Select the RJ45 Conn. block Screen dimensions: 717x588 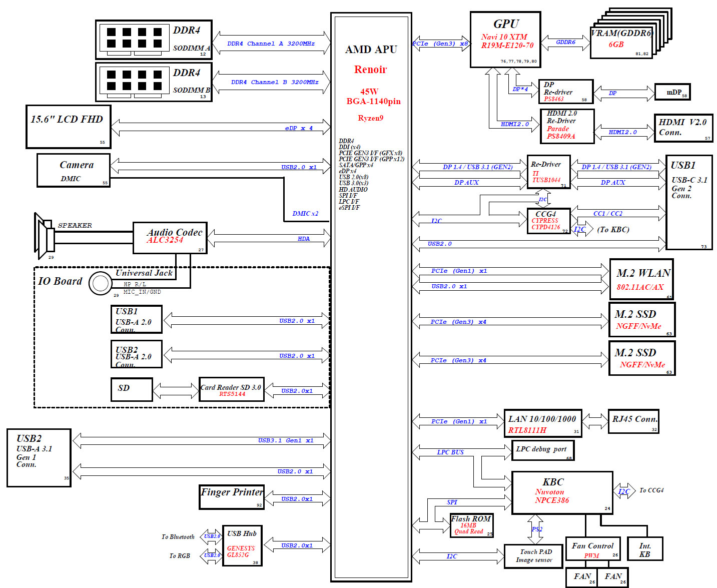[633, 421]
